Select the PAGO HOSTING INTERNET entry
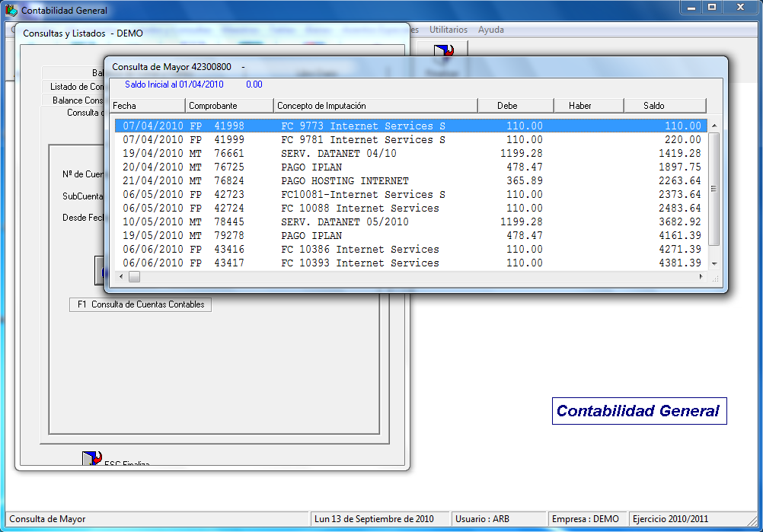 [x=344, y=181]
